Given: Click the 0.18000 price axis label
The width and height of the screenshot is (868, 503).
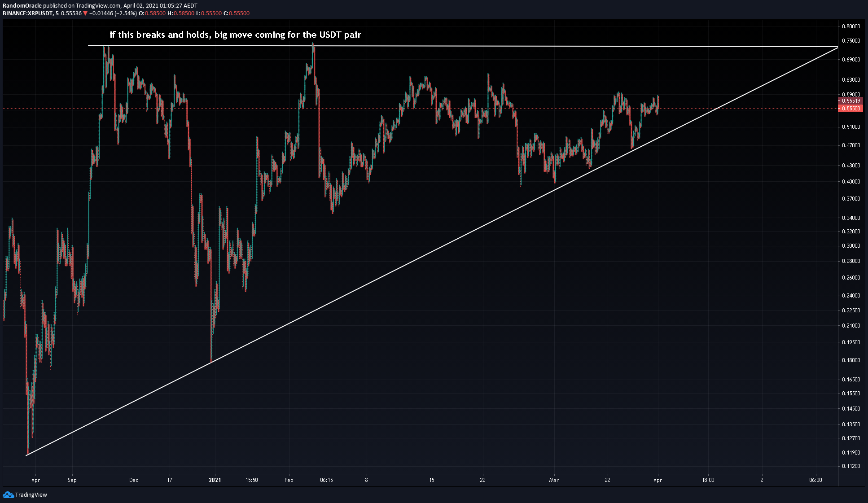Looking at the screenshot, I should pyautogui.click(x=851, y=360).
